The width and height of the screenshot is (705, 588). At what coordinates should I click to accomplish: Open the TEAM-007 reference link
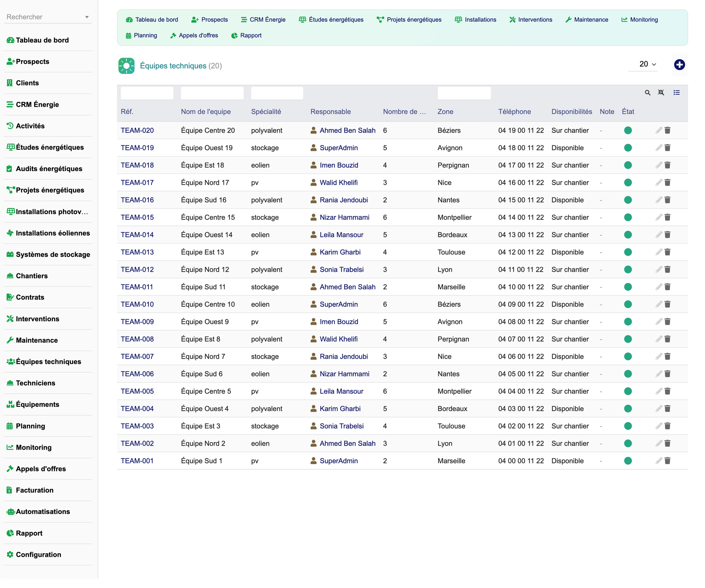click(137, 356)
